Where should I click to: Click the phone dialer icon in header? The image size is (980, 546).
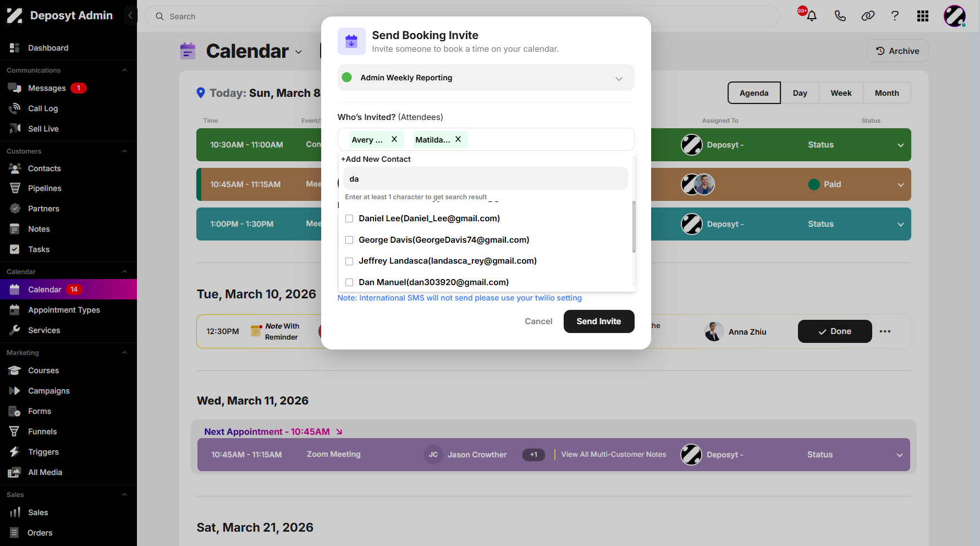click(840, 16)
